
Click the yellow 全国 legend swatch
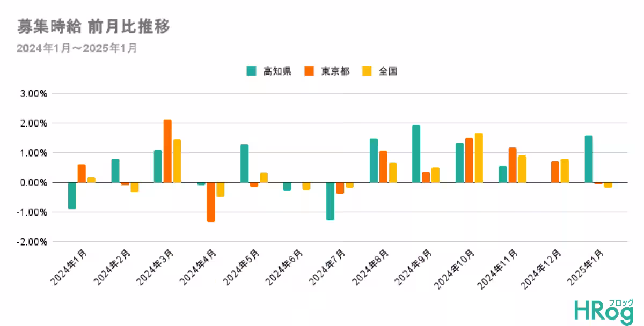pyautogui.click(x=367, y=71)
